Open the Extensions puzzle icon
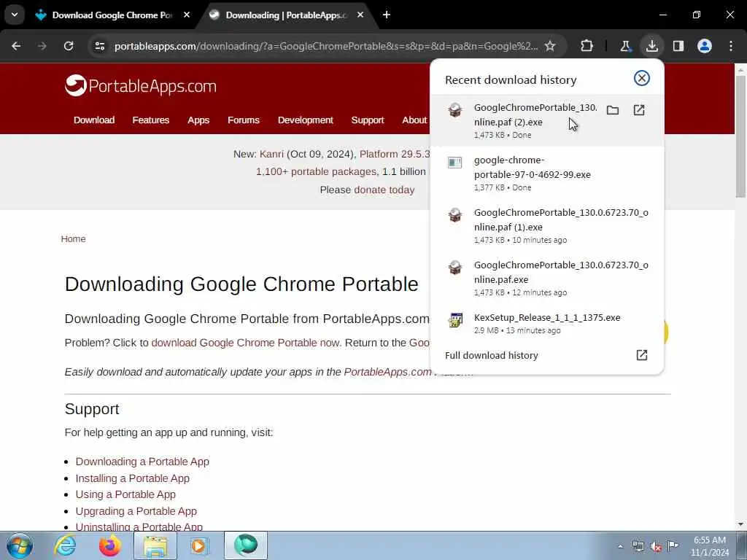The height and width of the screenshot is (560, 747). [x=587, y=46]
